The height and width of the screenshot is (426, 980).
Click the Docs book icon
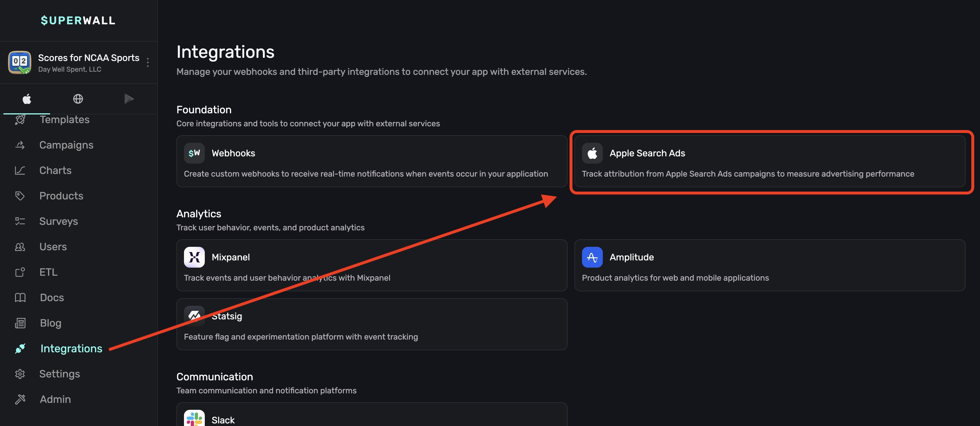pos(20,298)
